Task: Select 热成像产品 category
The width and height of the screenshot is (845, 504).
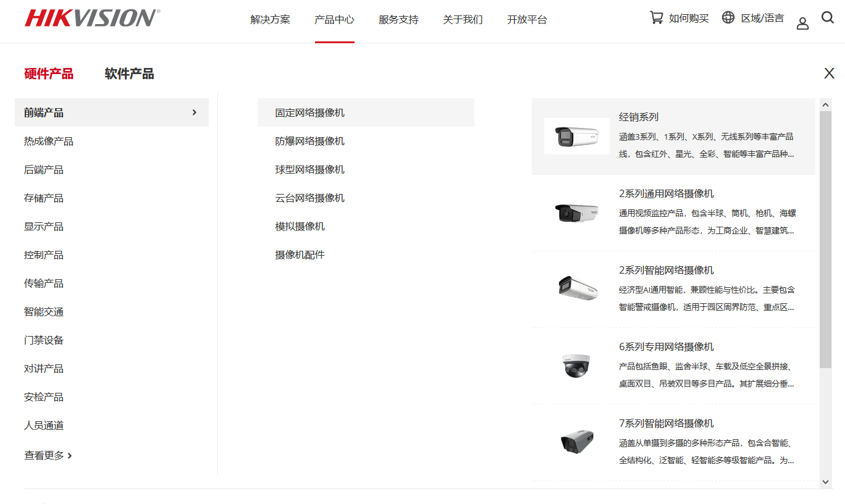Action: (x=49, y=141)
